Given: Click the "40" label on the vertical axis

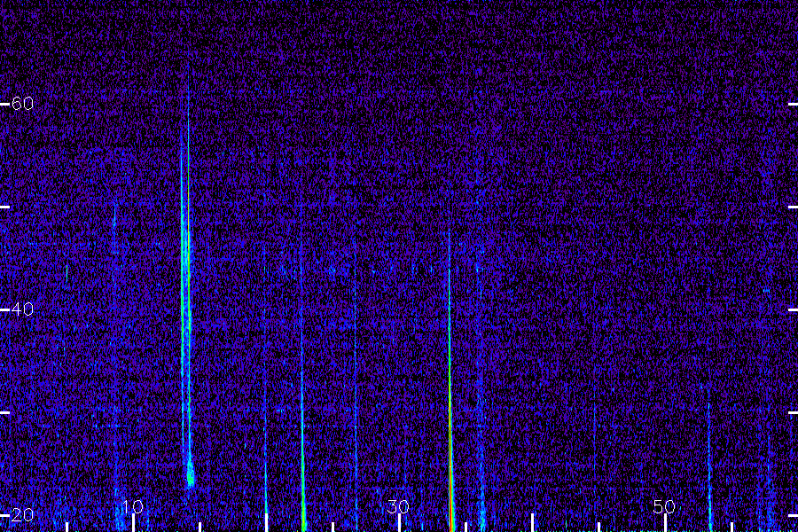Looking at the screenshot, I should click(22, 309).
